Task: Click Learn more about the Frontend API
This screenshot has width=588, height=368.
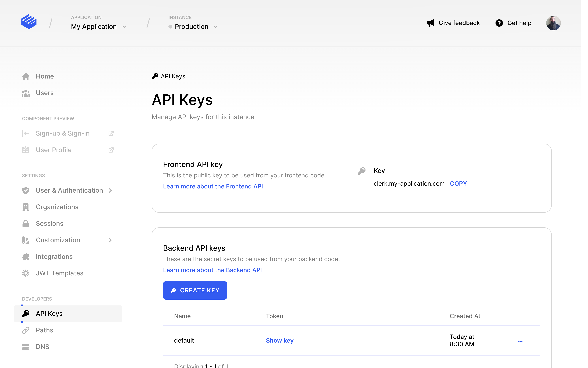Action: click(x=213, y=186)
